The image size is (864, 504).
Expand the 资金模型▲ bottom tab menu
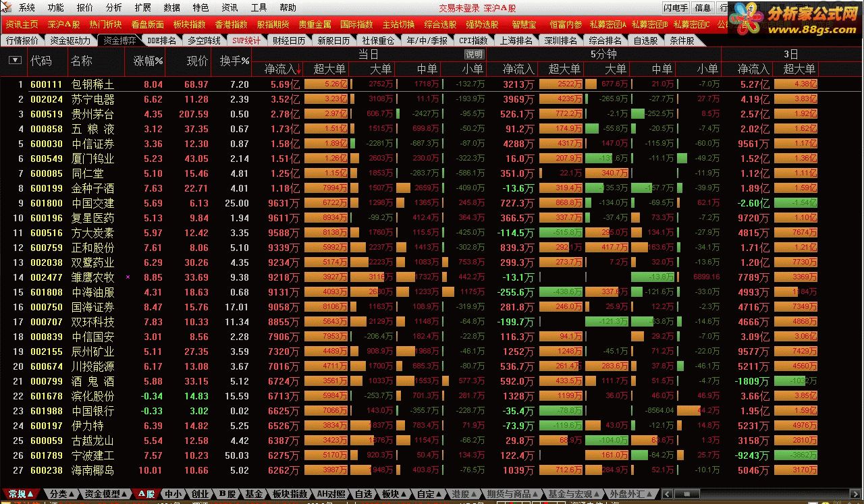tap(106, 495)
